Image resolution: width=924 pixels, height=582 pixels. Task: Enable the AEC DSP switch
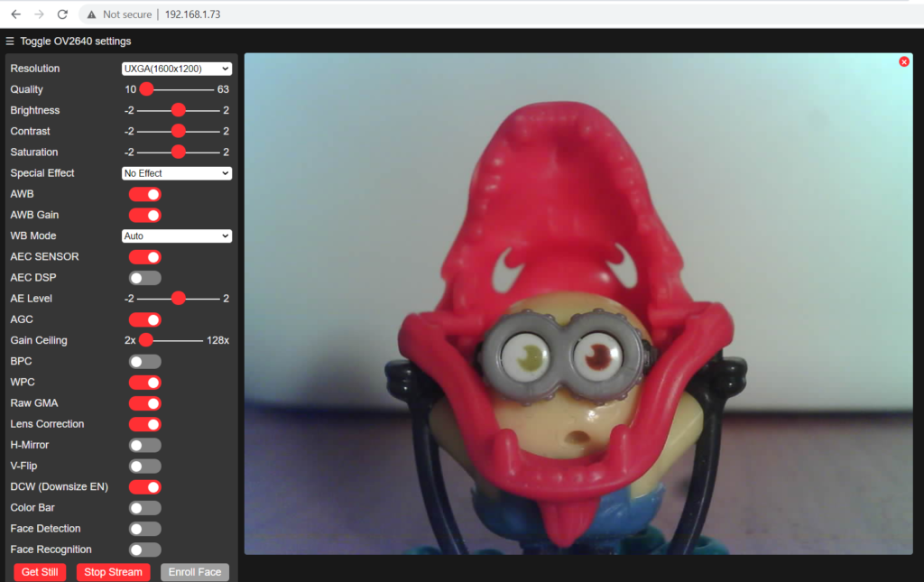145,278
